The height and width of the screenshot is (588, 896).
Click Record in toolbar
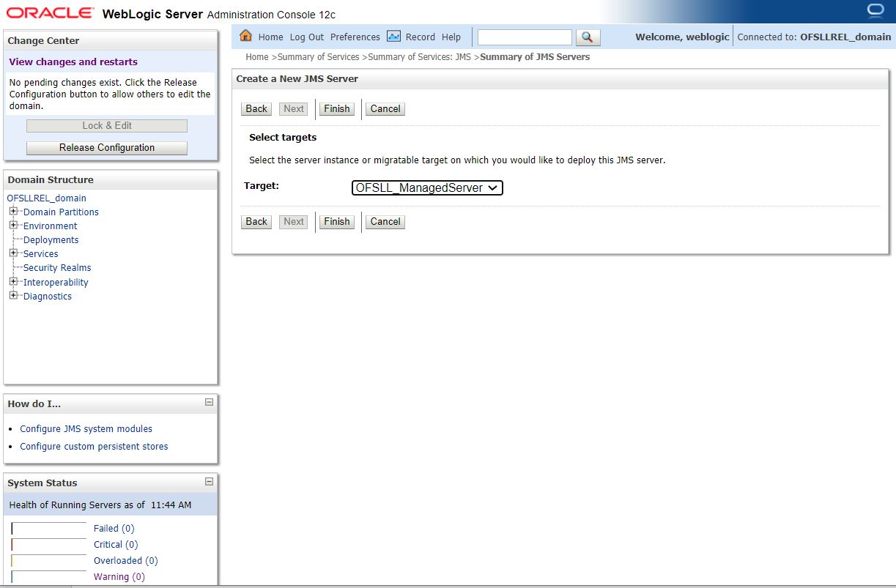coord(420,37)
